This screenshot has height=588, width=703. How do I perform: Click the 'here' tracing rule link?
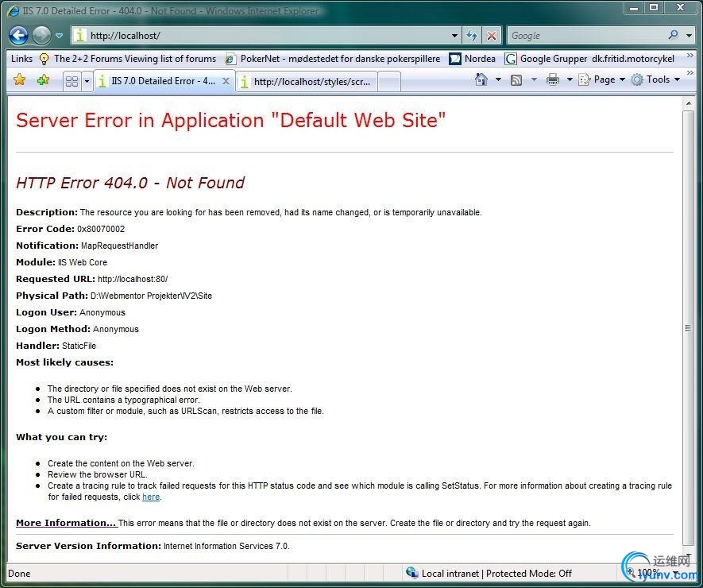151,497
